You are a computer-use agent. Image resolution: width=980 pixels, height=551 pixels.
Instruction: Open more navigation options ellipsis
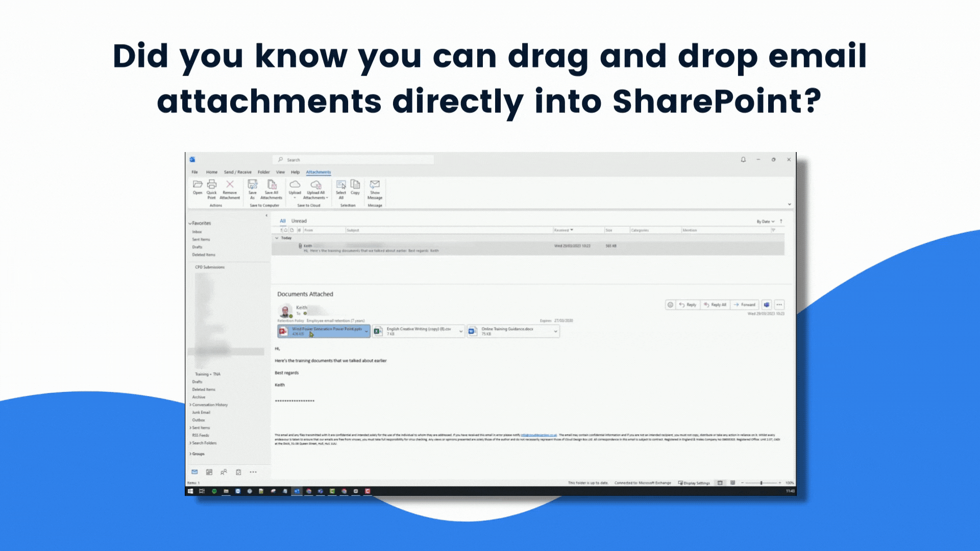point(253,472)
